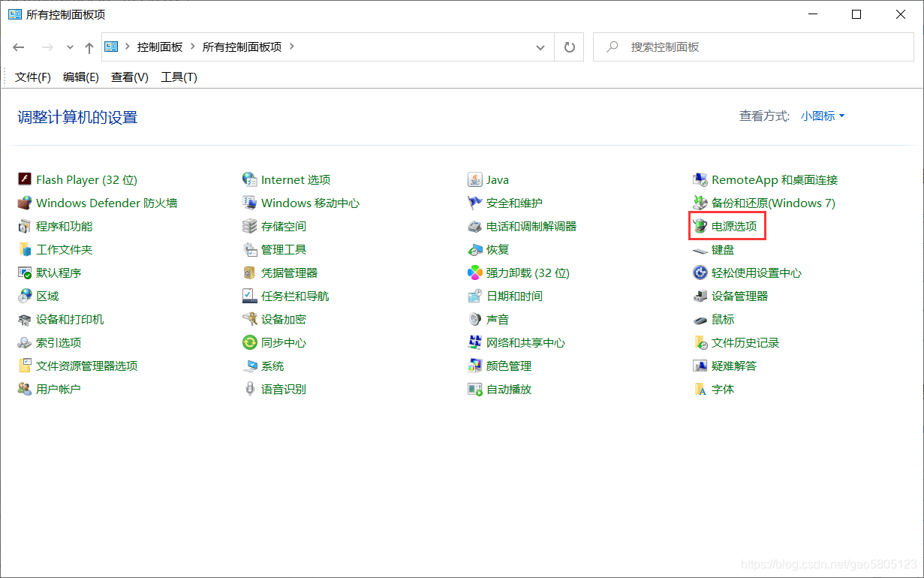Click the Forward navigation arrow
This screenshot has width=924, height=578.
pos(47,47)
